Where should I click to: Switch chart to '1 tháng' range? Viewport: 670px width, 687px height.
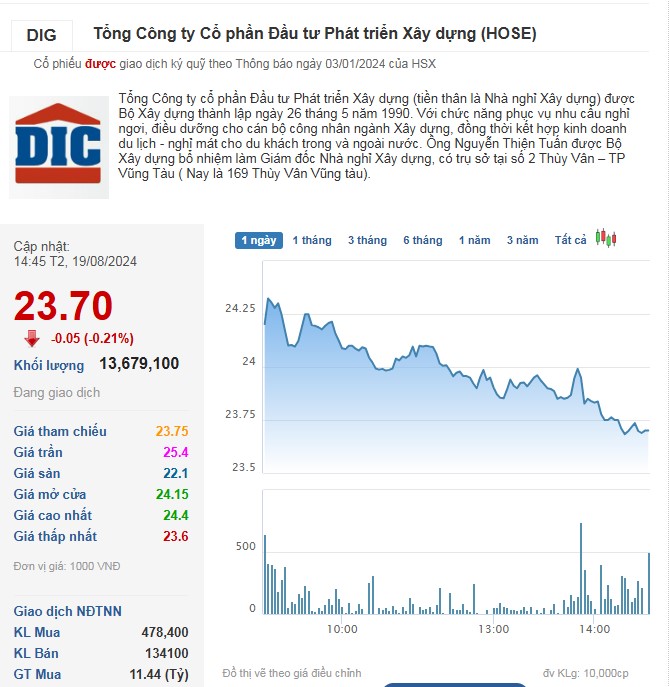(x=312, y=240)
